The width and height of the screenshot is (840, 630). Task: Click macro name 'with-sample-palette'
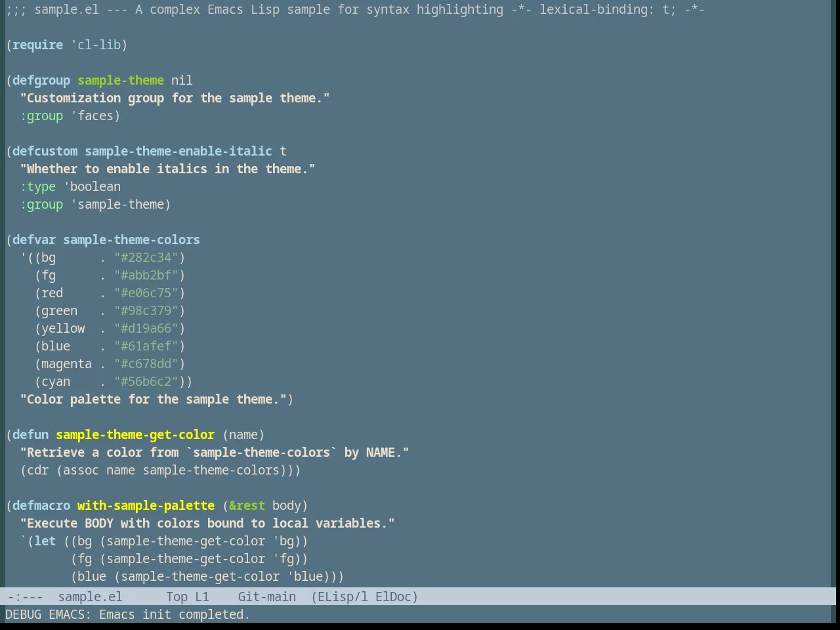point(146,505)
